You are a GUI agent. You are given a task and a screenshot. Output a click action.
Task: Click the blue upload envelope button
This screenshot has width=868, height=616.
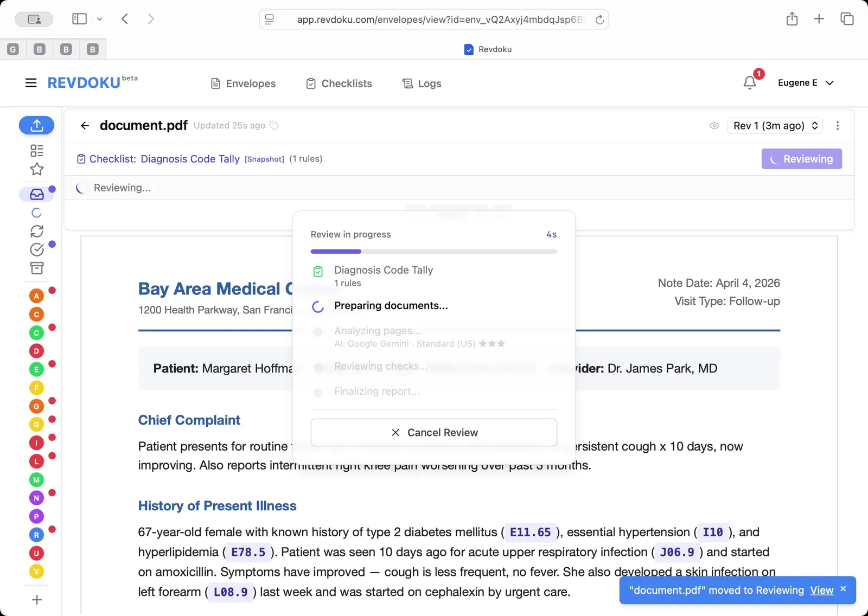(36, 125)
